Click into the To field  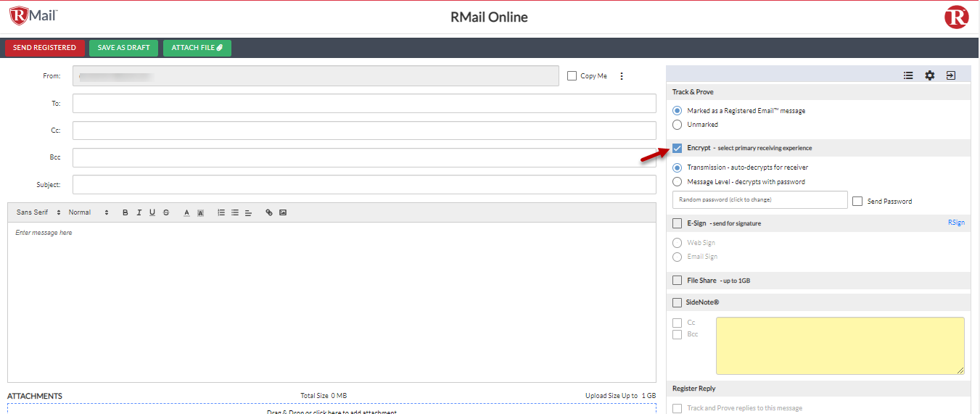point(364,104)
